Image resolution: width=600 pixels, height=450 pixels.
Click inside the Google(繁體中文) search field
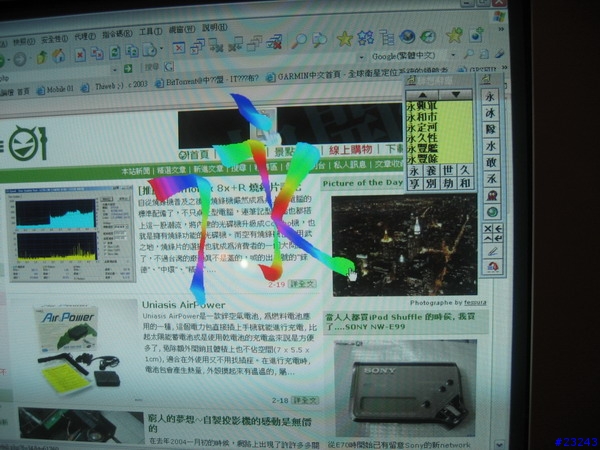tap(407, 56)
